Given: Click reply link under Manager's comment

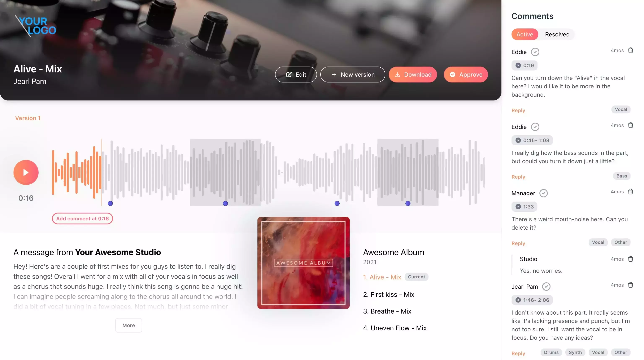Looking at the screenshot, I should [x=518, y=243].
